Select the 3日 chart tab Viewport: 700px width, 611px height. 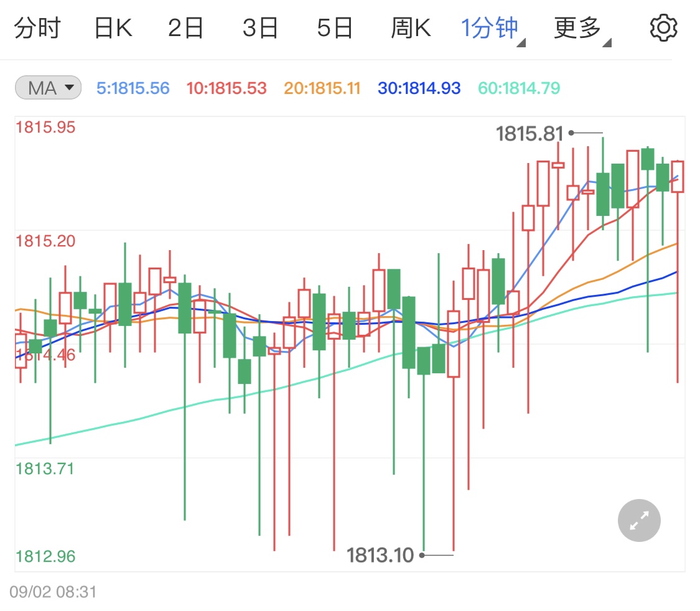click(260, 28)
